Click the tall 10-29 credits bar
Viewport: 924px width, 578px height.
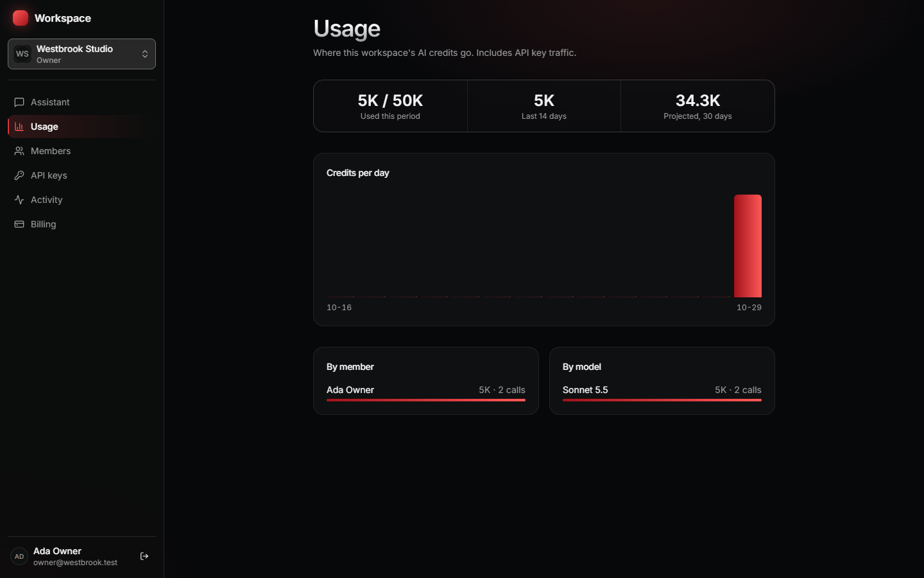point(748,246)
